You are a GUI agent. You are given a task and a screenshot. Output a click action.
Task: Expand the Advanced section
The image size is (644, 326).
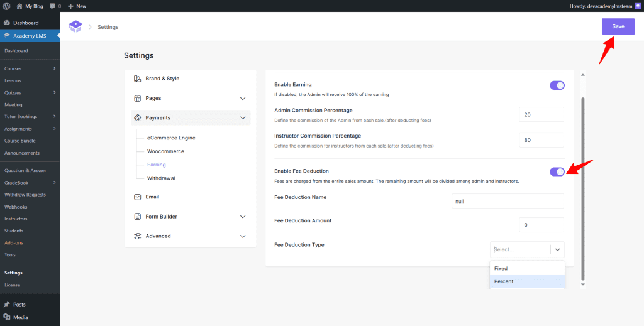pyautogui.click(x=243, y=236)
